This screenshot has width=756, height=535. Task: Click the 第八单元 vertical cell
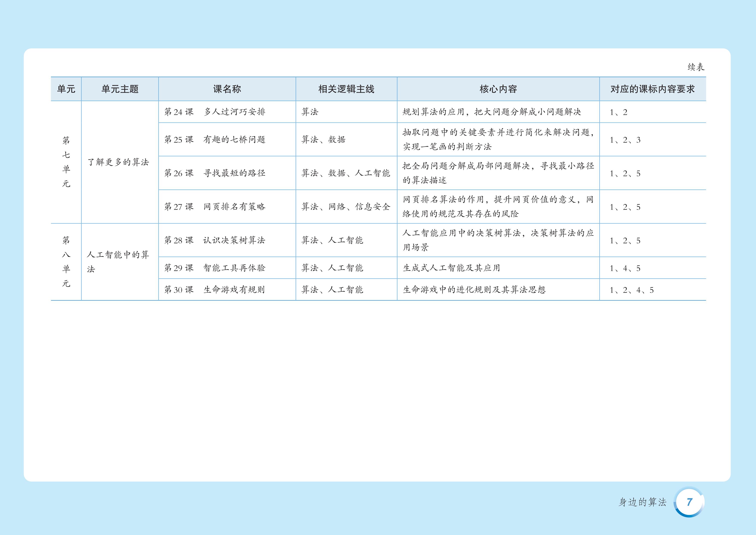click(66, 262)
